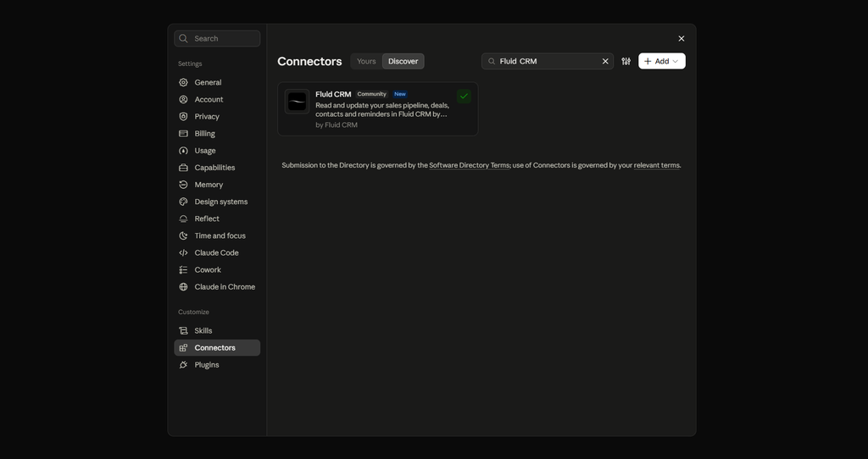Open the relevant terms link
The image size is (868, 459).
pyautogui.click(x=657, y=165)
